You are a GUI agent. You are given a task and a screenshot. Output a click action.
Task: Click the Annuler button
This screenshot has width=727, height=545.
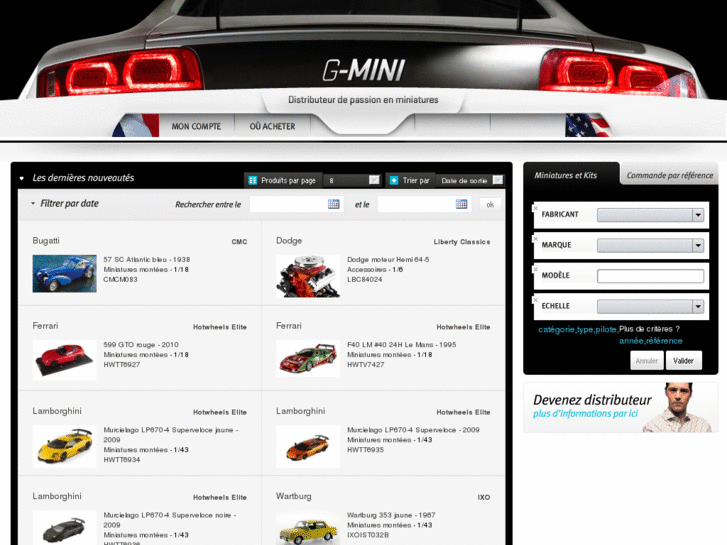click(647, 360)
